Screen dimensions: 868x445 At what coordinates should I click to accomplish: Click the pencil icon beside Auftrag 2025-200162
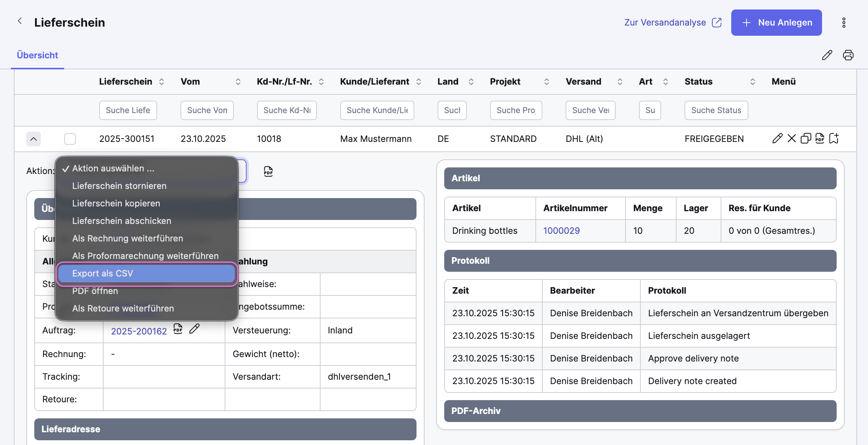[x=194, y=329]
